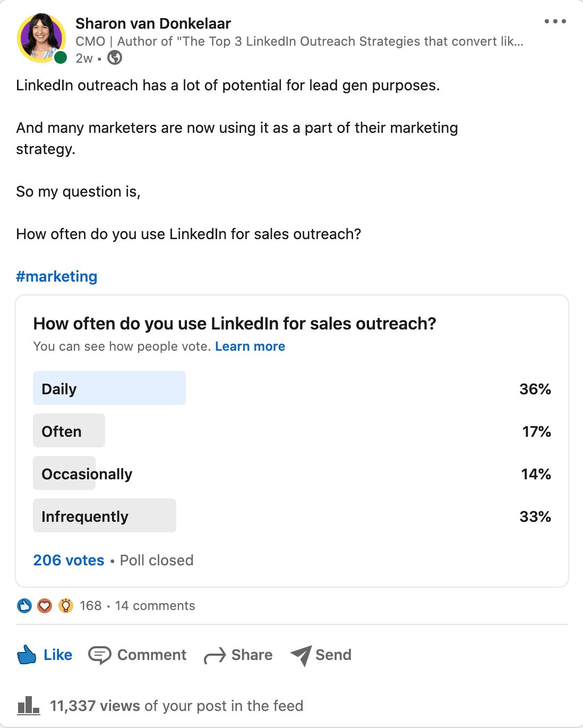
Task: Click the globe visibility icon
Action: click(115, 58)
